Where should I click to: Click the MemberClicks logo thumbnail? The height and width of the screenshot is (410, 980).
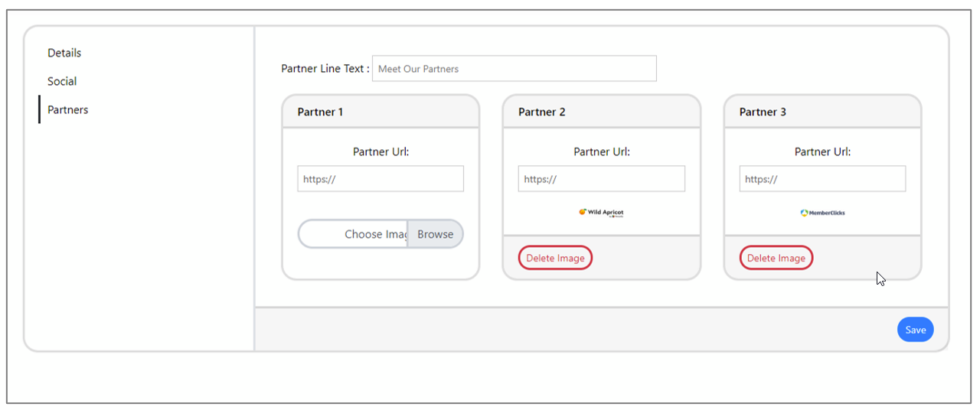coord(822,213)
